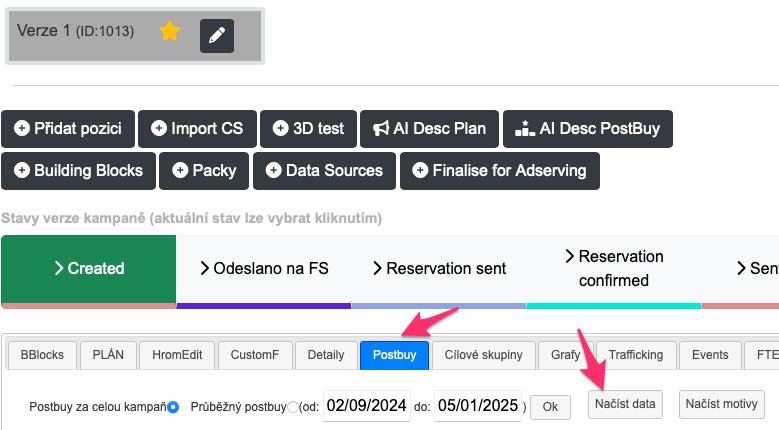
Task: Open Data Sources
Action: pos(324,171)
